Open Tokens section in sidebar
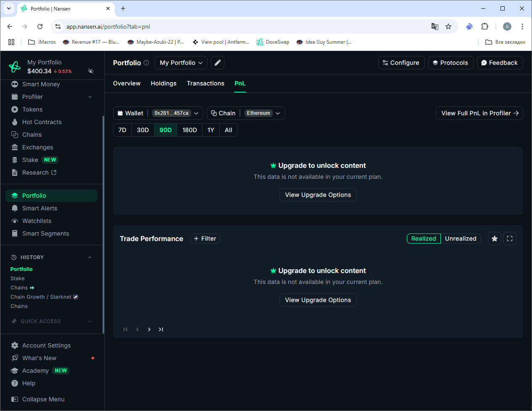This screenshot has height=411, width=532. 32,109
